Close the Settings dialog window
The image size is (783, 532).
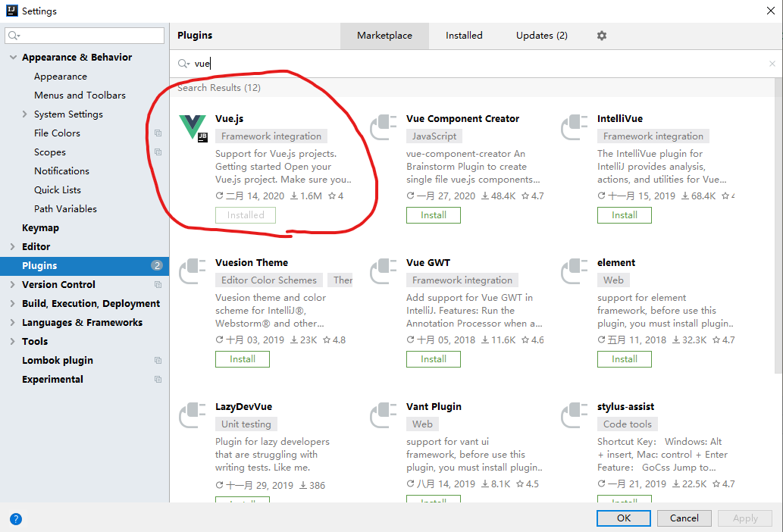(x=771, y=11)
